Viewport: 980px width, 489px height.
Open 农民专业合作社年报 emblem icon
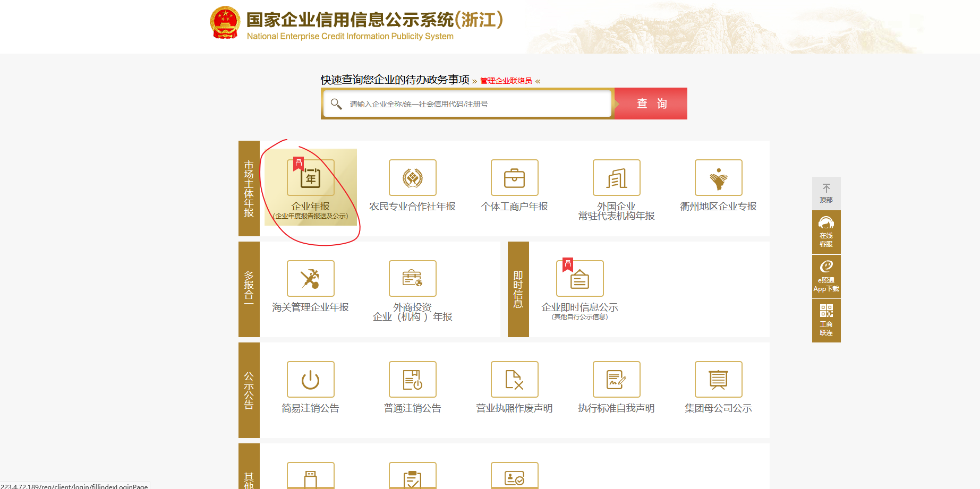[x=413, y=177]
